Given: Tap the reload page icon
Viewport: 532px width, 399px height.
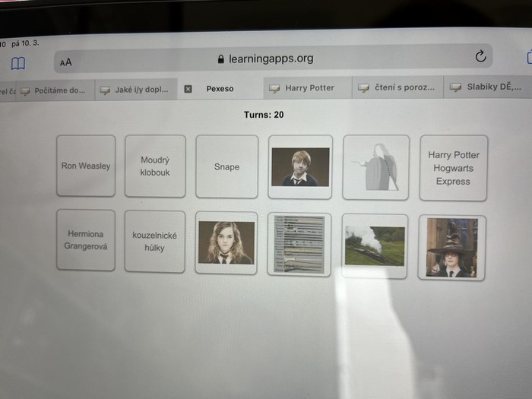Looking at the screenshot, I should (480, 57).
